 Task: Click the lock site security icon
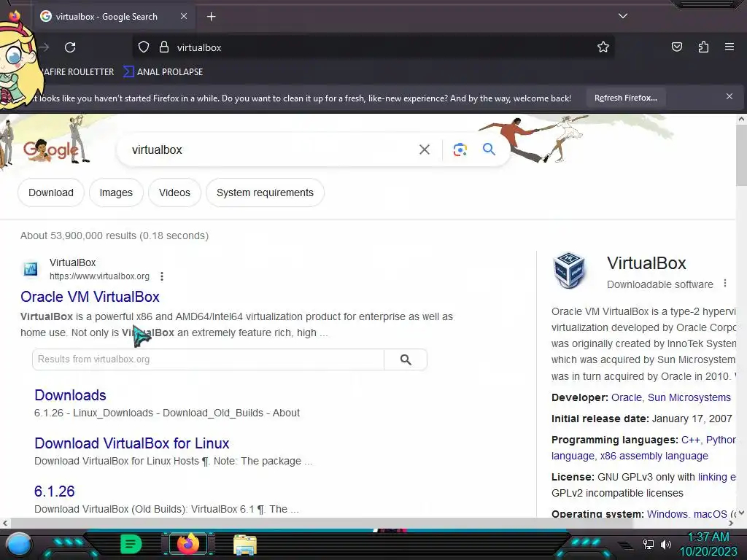click(x=164, y=47)
